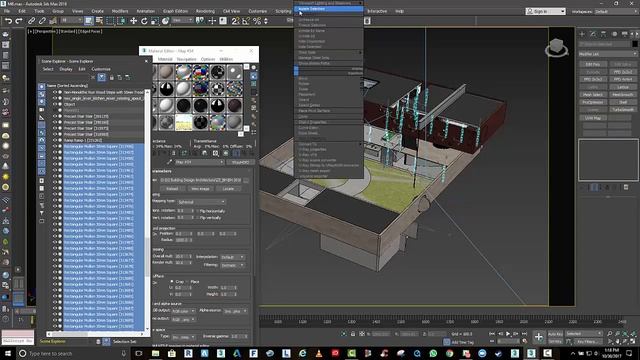640x360 pixels.
Task: Open the Map #34 name dropdown
Action: click(199, 162)
